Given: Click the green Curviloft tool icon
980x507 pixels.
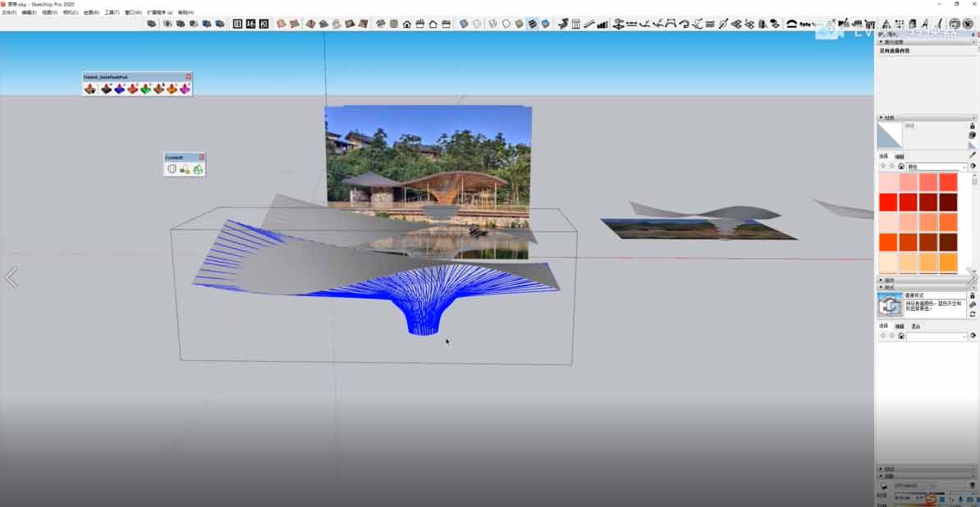Looking at the screenshot, I should click(198, 169).
